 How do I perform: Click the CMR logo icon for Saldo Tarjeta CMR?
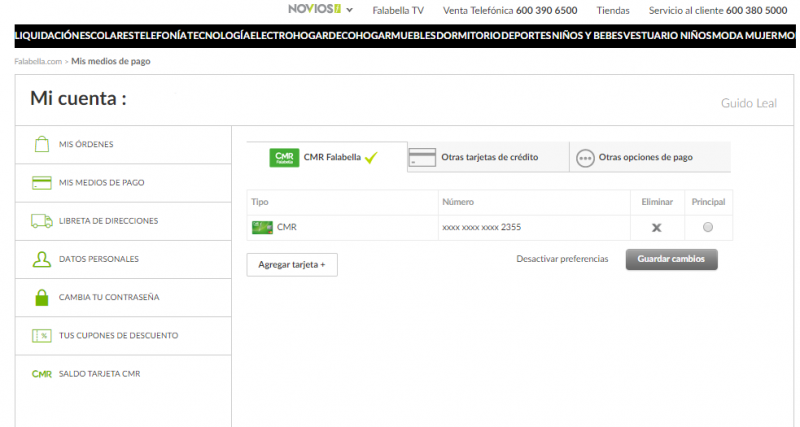(x=41, y=374)
